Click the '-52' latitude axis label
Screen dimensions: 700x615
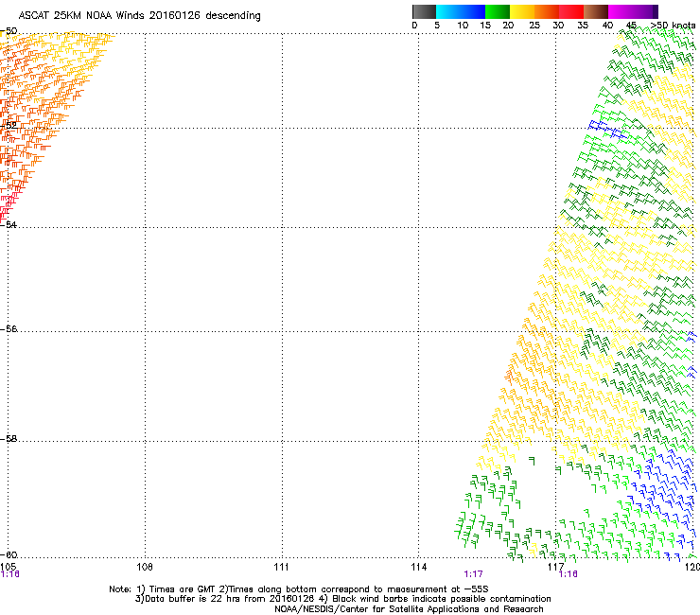(9, 126)
